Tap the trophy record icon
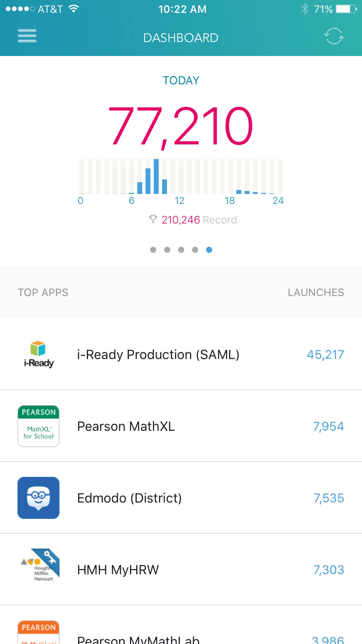The image size is (362, 644). click(x=153, y=219)
